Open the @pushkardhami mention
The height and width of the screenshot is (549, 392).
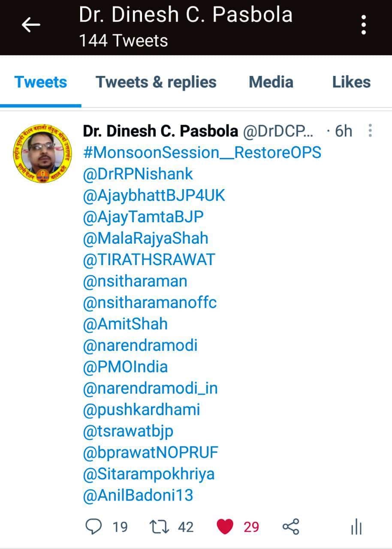point(142,410)
